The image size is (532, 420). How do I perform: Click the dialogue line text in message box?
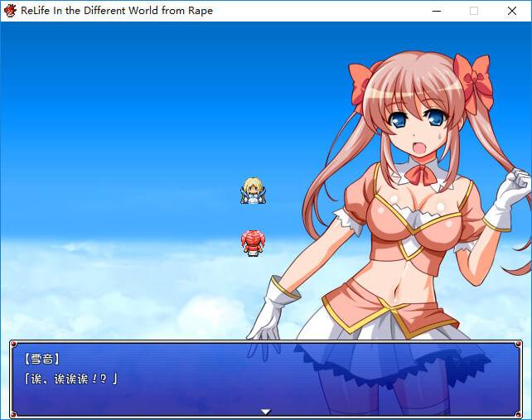71,379
